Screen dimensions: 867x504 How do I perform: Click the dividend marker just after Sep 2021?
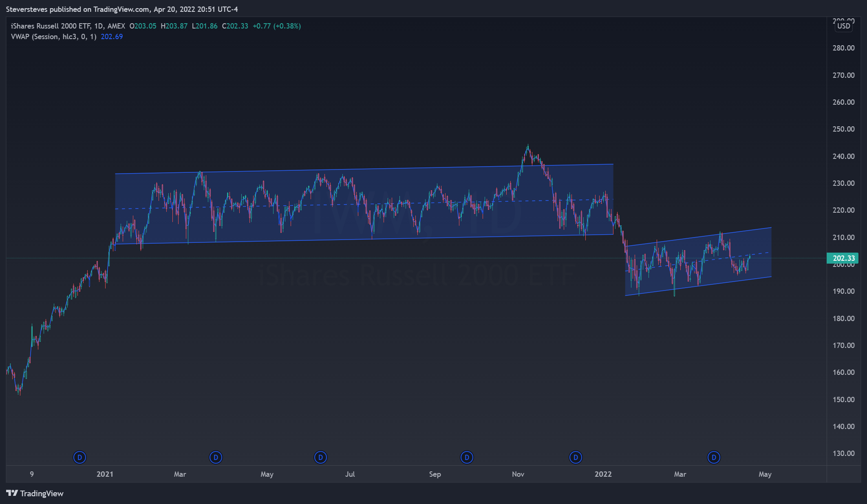click(467, 457)
